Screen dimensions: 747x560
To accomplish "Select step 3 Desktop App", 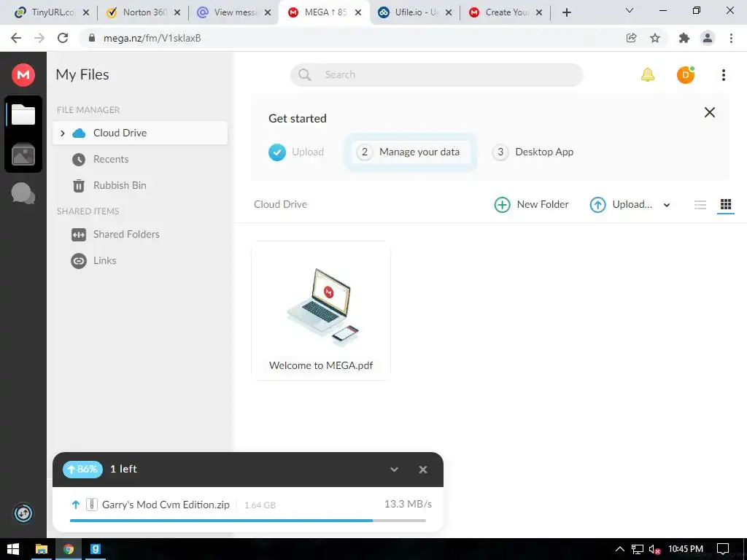I will pyautogui.click(x=533, y=152).
